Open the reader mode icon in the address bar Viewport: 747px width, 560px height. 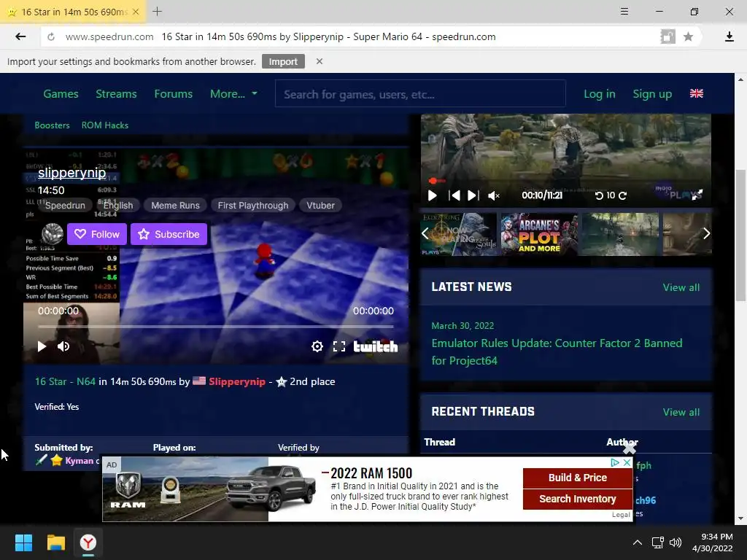(x=668, y=36)
